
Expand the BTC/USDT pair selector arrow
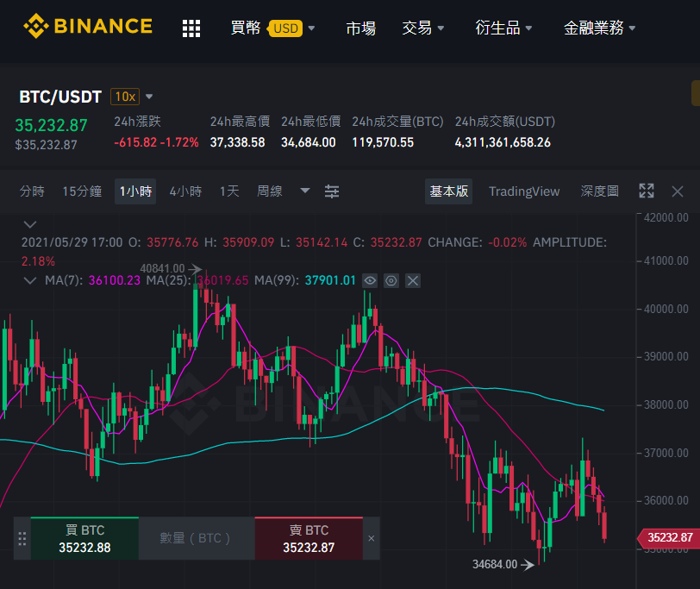click(x=149, y=97)
